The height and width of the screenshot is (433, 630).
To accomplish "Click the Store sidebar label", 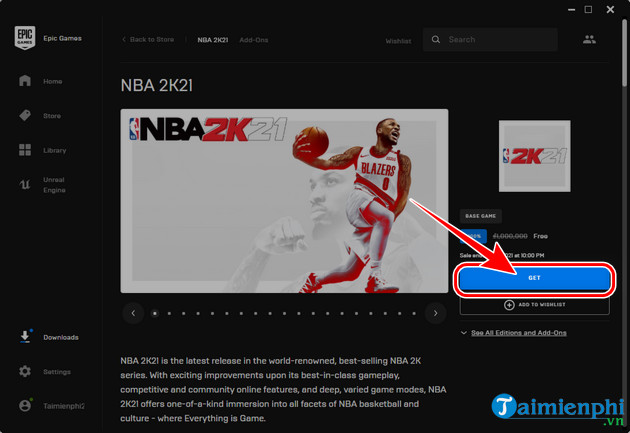I will [52, 116].
